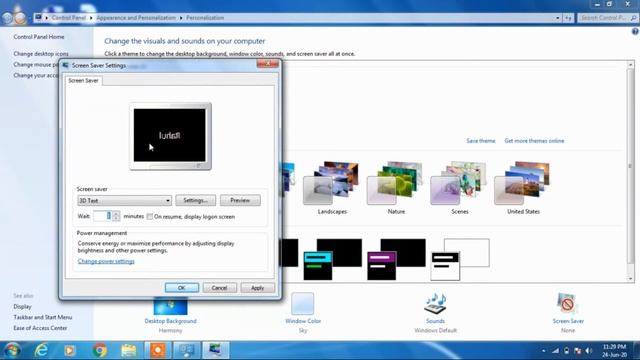This screenshot has height=360, width=640.
Task: Click the search magnifier in Control Panel search
Action: 633,18
